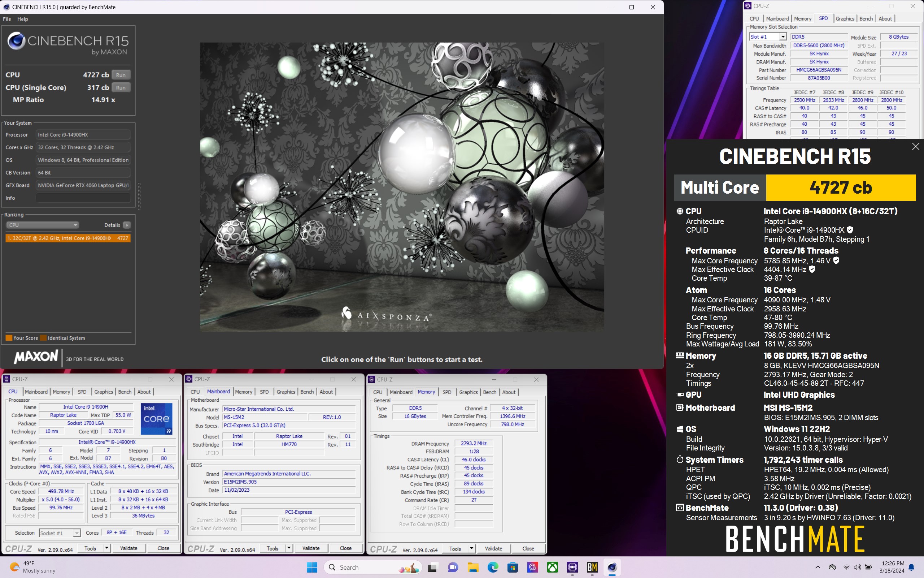Click the Memory icon in BenchMate panel
924x578 pixels.
680,355
